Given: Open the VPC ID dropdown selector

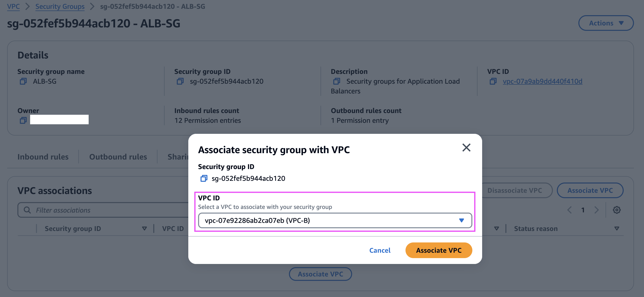Looking at the screenshot, I should pos(335,220).
